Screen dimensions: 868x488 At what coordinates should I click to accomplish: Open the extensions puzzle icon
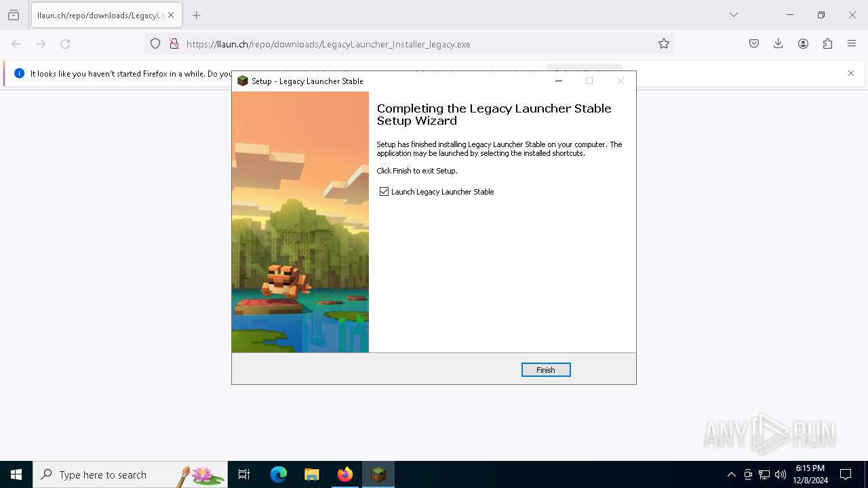[x=827, y=44]
